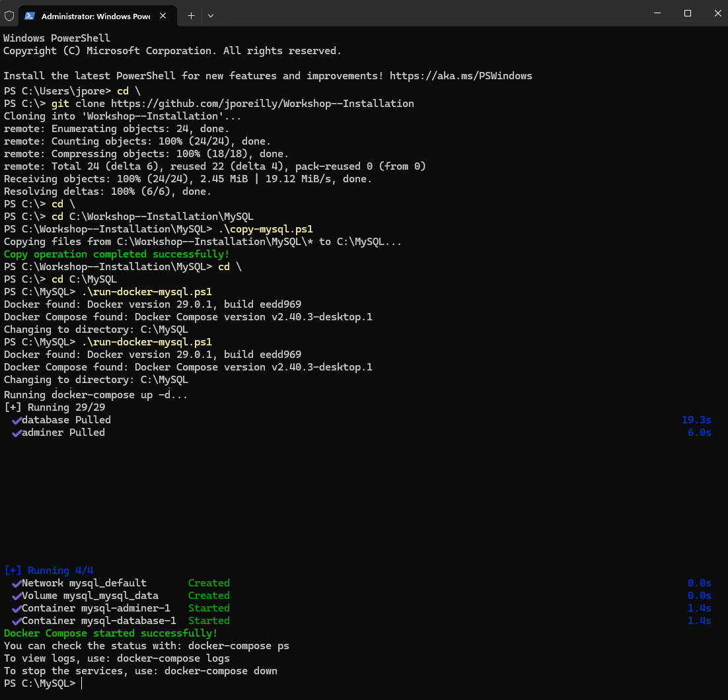Expand the new tab profile dropdown
Screen dimensions: 728x700
pyautogui.click(x=211, y=15)
